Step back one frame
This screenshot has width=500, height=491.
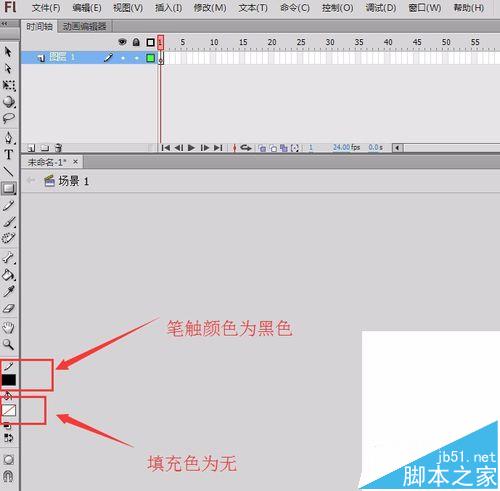tap(179, 147)
